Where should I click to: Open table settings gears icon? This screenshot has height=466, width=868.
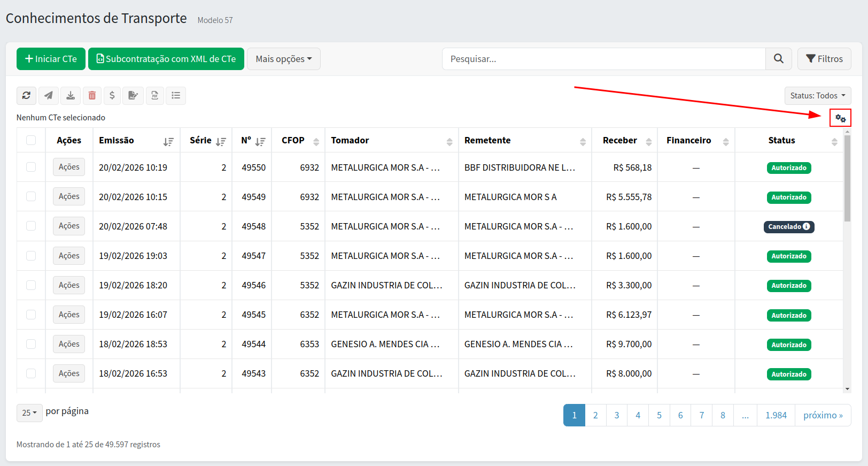[840, 118]
